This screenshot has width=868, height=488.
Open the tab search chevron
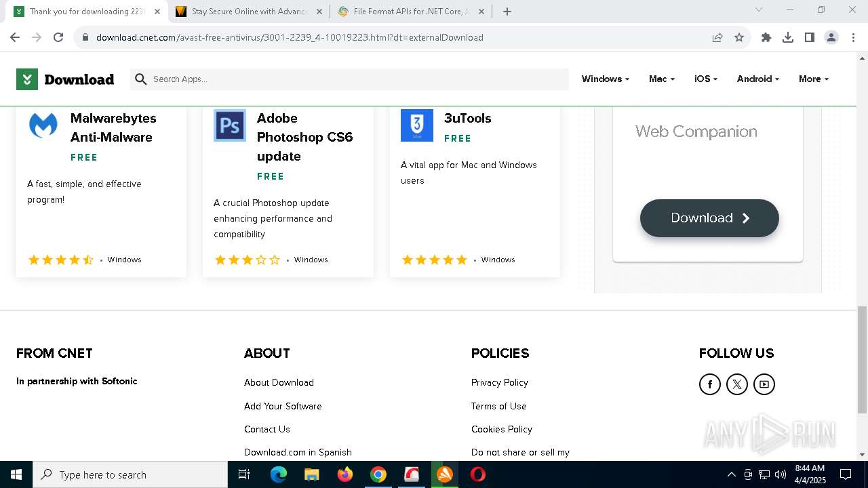(x=759, y=9)
